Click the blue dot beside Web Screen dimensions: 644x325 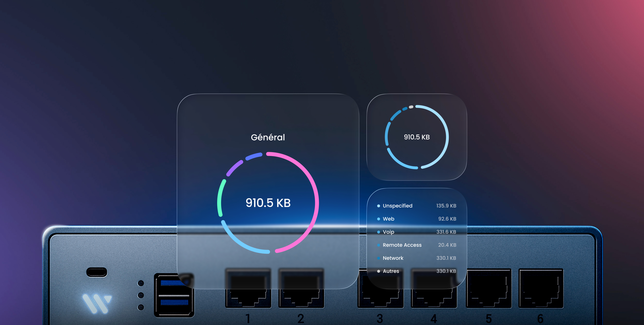[x=379, y=219]
